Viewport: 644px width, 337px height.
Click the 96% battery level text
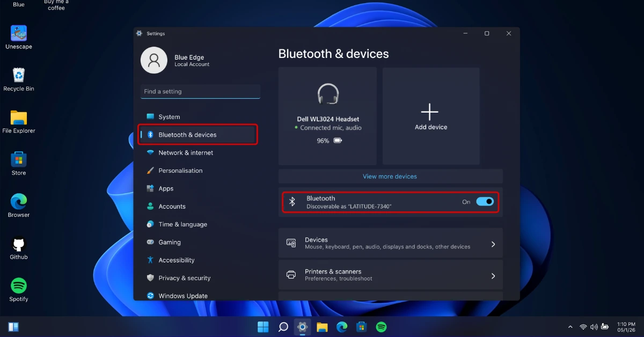[323, 141]
